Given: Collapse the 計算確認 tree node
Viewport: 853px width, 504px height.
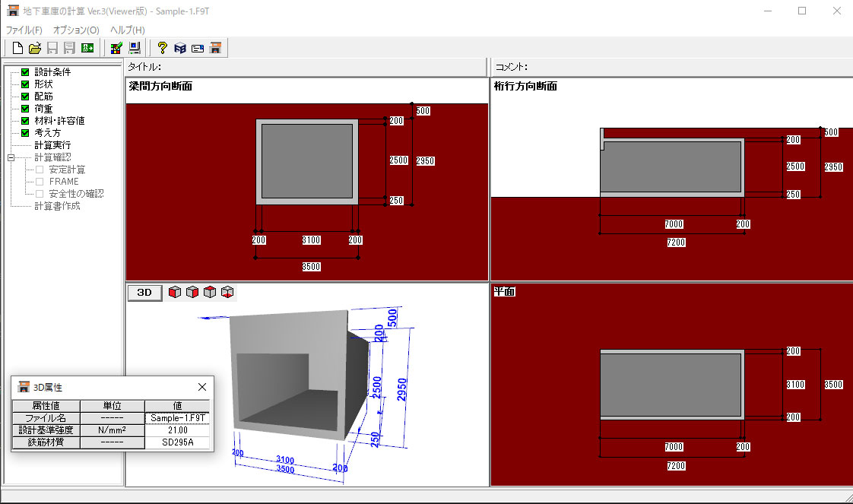Looking at the screenshot, I should [11, 157].
